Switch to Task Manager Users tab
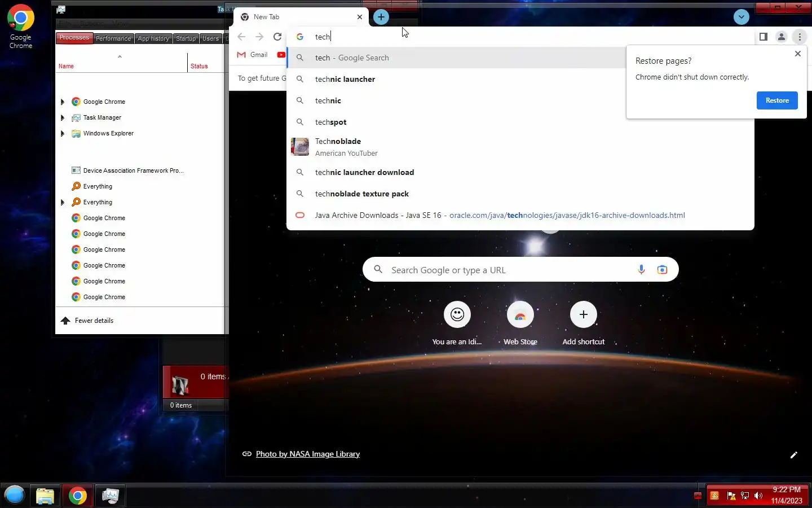Image resolution: width=812 pixels, height=508 pixels. click(210, 38)
